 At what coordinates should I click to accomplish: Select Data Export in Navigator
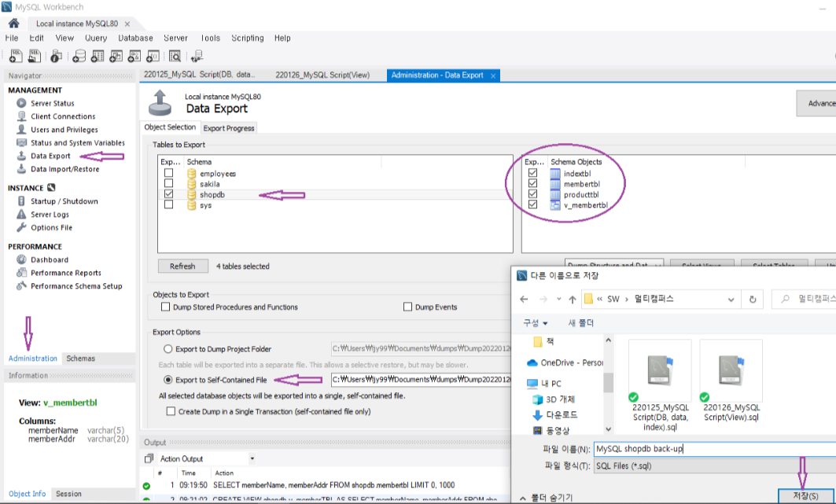point(50,156)
